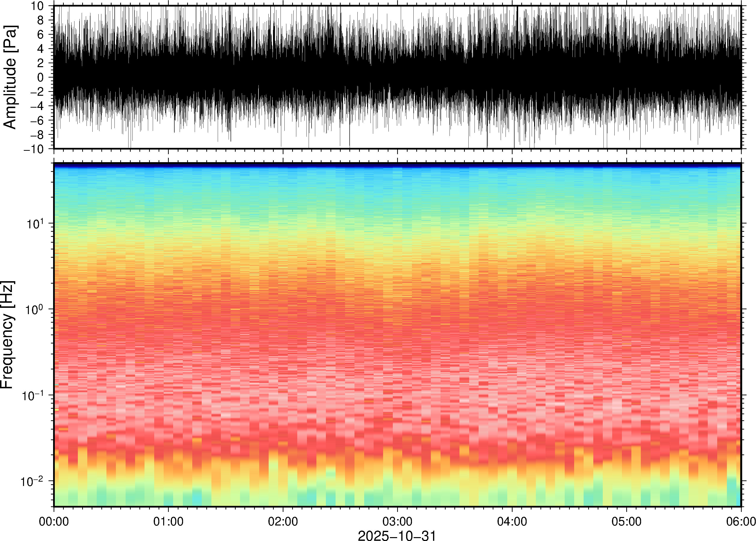Click the 0 amplitude tick label

(x=41, y=78)
